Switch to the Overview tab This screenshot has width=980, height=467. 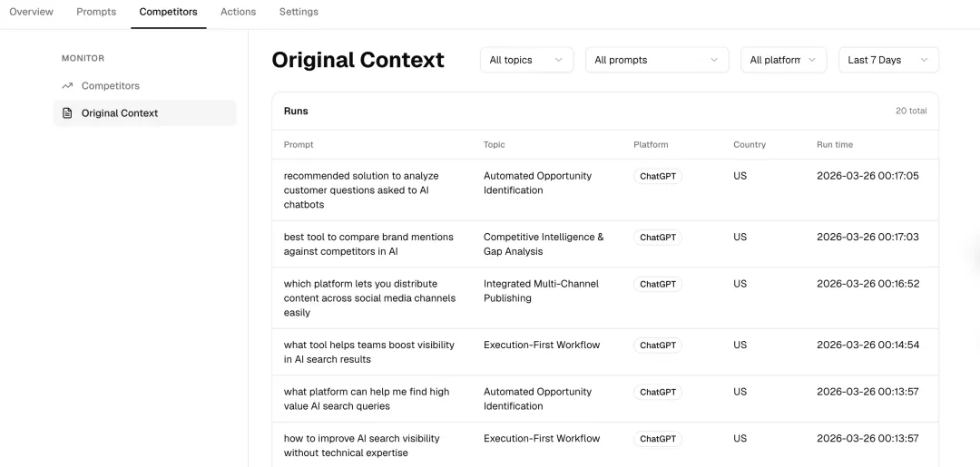(x=31, y=12)
